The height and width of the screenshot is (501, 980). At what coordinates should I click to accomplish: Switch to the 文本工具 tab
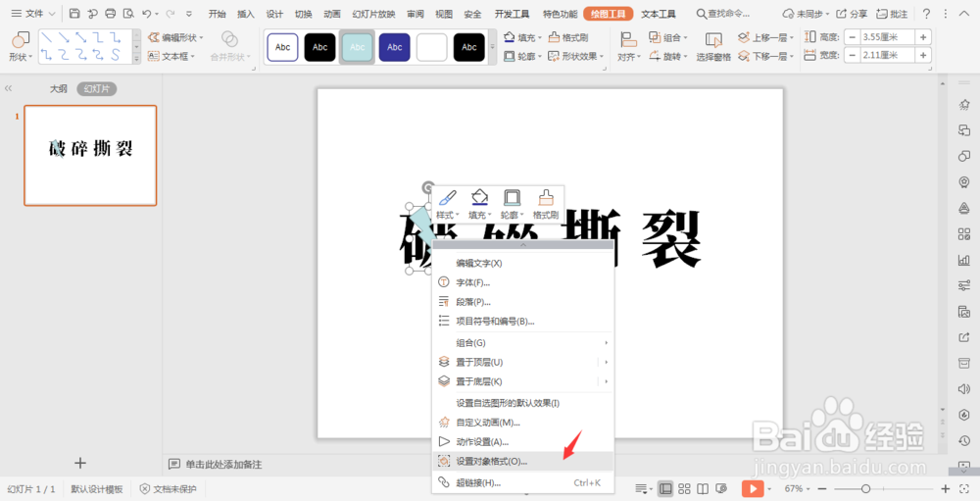pyautogui.click(x=659, y=14)
